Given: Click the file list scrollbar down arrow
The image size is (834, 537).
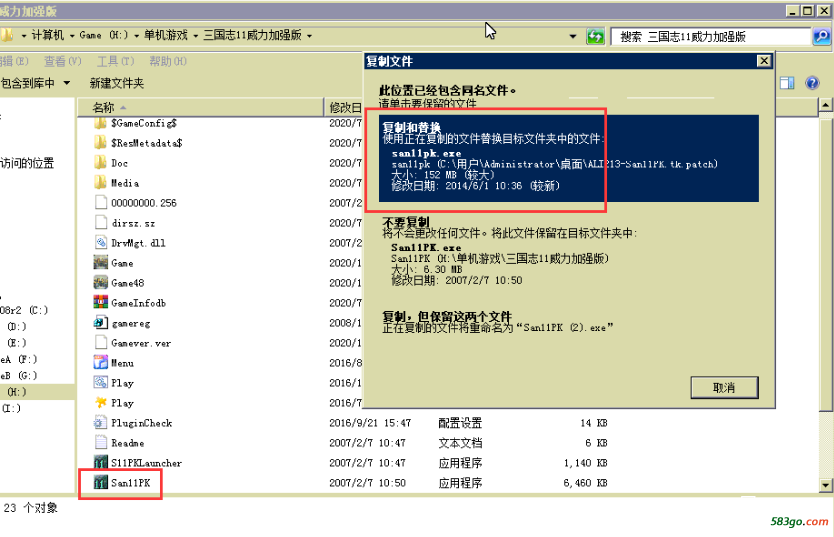Looking at the screenshot, I should (x=825, y=485).
